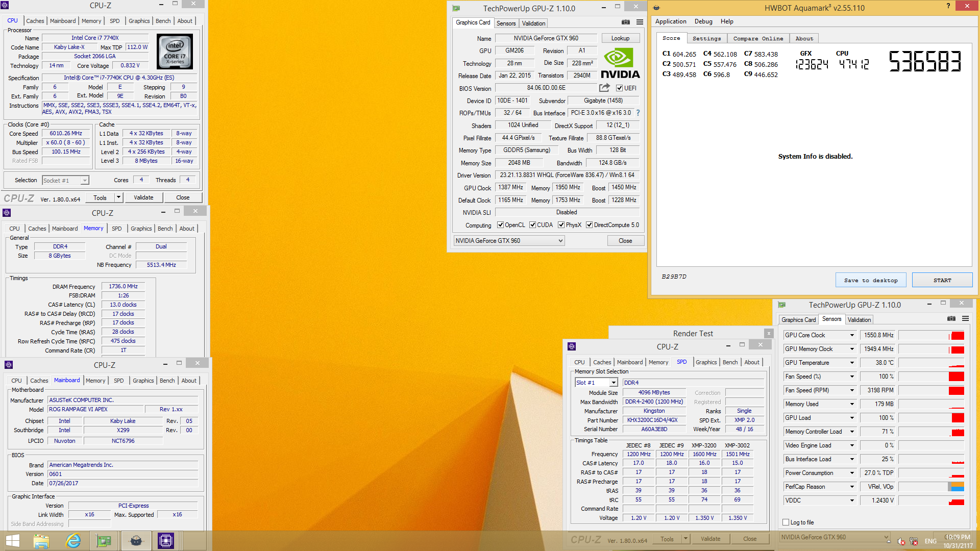The height and width of the screenshot is (551, 980).
Task: Click the Validate button in the CPU-Z CPU window
Action: (143, 197)
